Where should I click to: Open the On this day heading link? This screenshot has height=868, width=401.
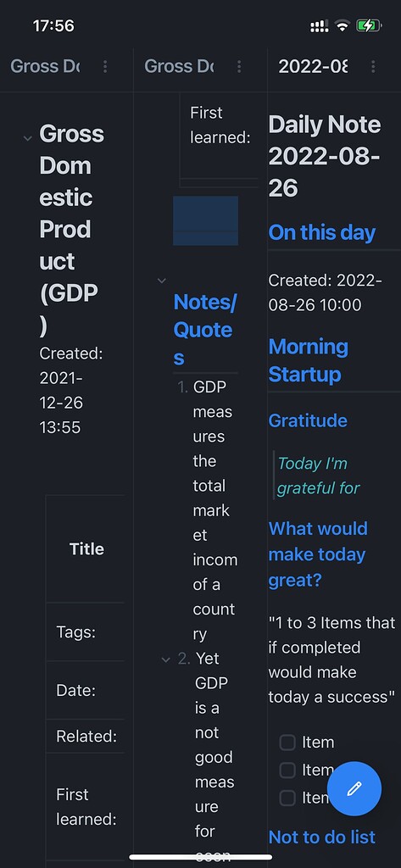[x=322, y=232]
